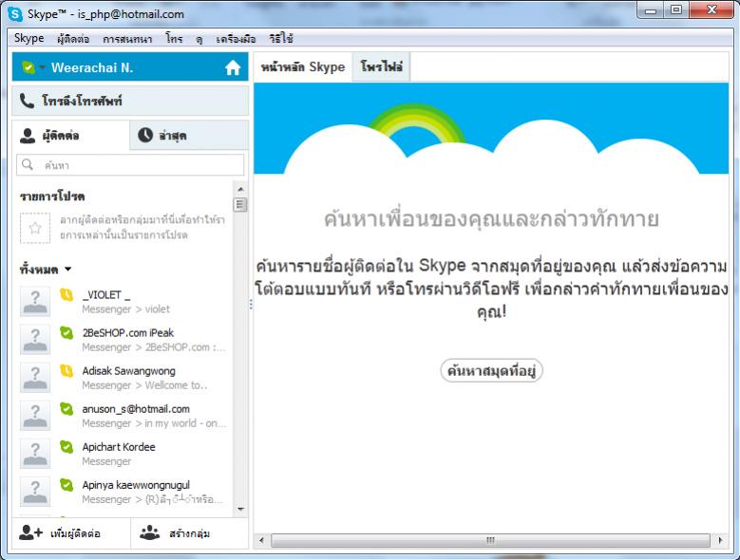Screen dimensions: 740x560
Task: Open the status dropdown arrow near Weerachai N.
Action: [42, 68]
